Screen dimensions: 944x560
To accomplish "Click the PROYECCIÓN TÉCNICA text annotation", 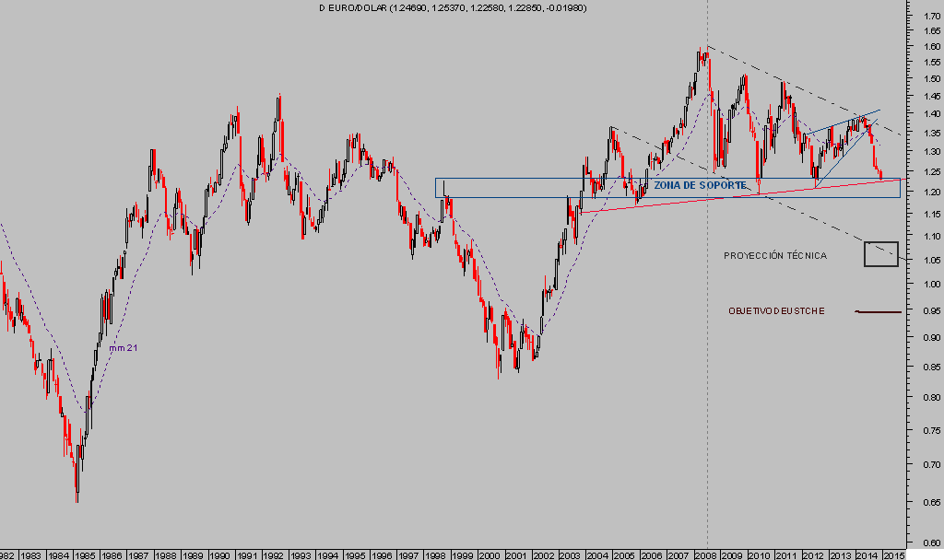I will [x=774, y=255].
